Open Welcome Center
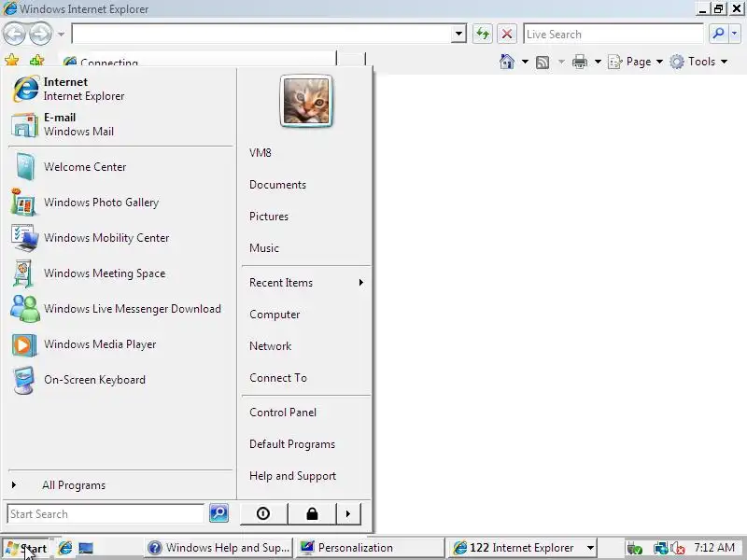The image size is (747, 560). (x=120, y=167)
